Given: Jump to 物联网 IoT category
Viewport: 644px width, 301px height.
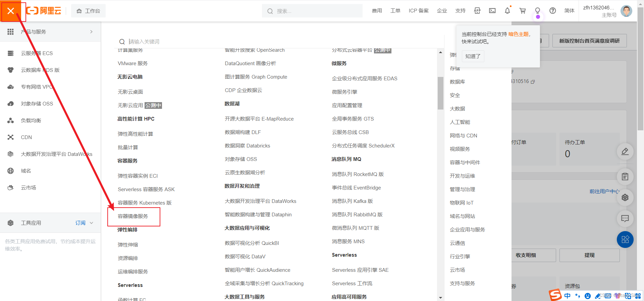Looking at the screenshot, I should coord(462,203).
